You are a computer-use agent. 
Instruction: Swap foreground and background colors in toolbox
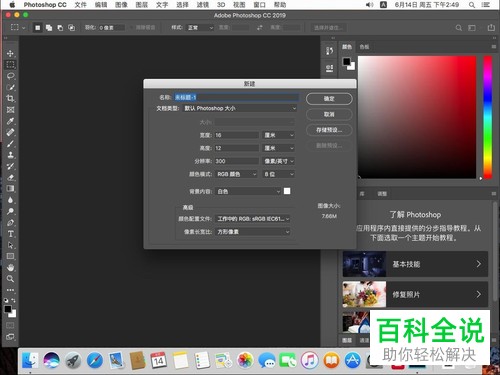(14, 301)
